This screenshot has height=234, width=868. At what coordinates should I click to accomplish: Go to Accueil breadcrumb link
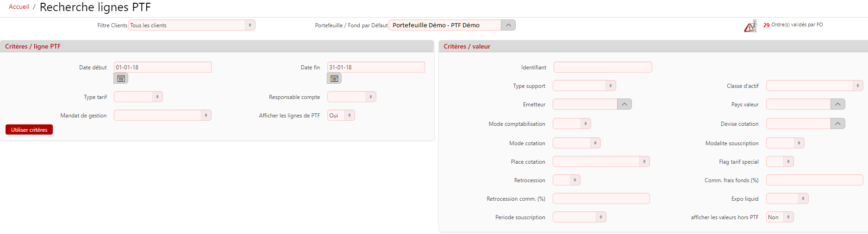[x=19, y=7]
